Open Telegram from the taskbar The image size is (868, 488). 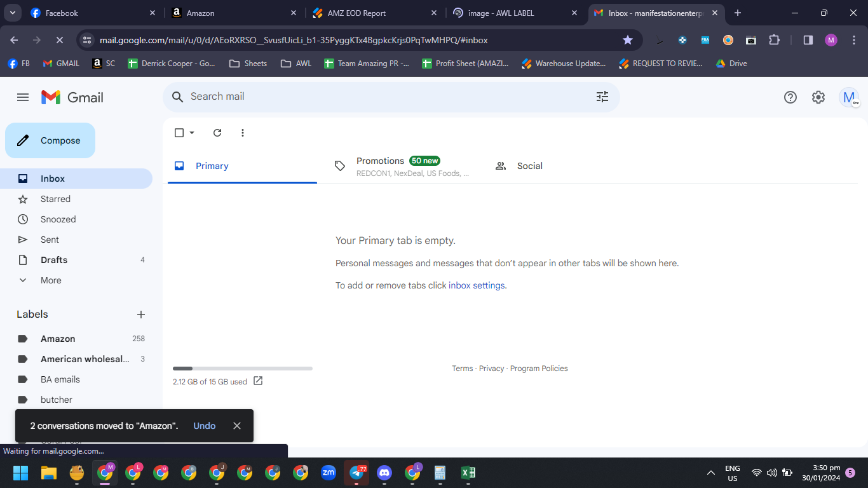pyautogui.click(x=356, y=473)
